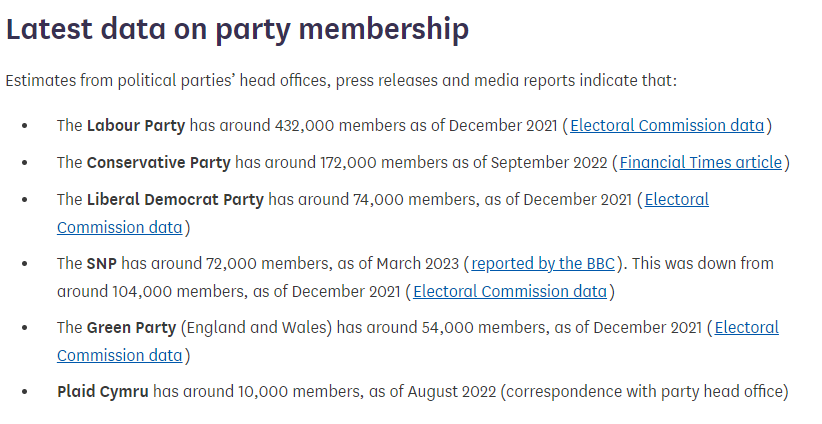Open Labour Party's Electoral Commission data link

click(x=667, y=126)
